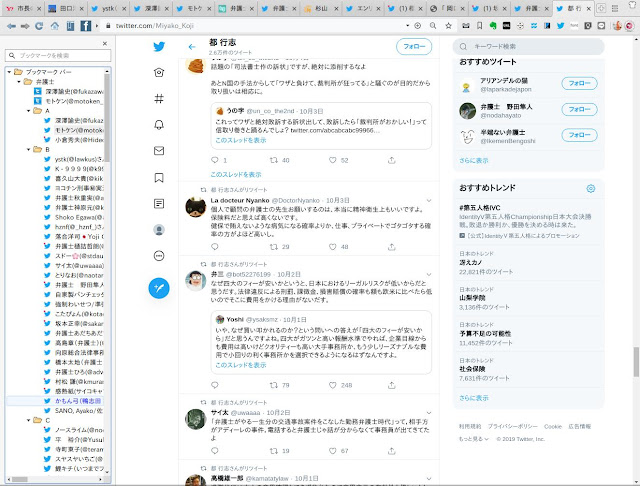Collapse the 弁護士 bookmark folder

coord(19,82)
